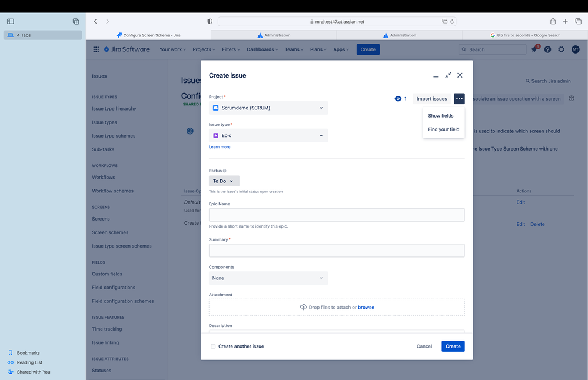Open the new tab group icon
Screen dimensions: 588x380
[x=76, y=21]
